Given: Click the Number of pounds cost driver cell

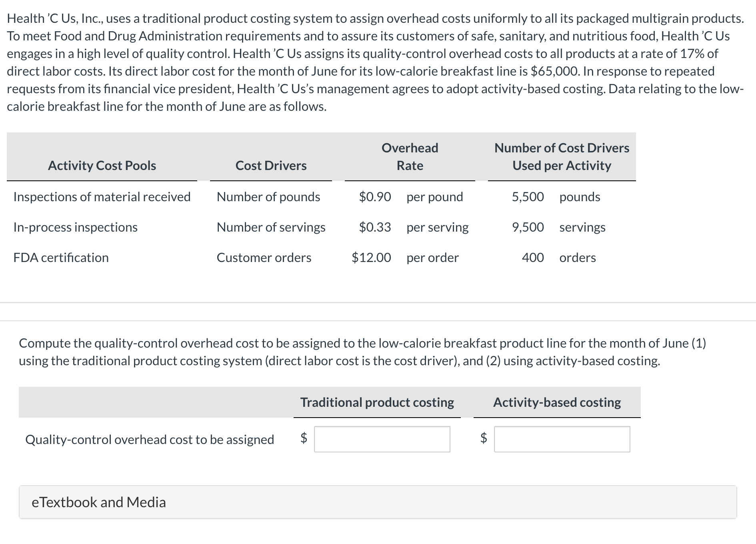Looking at the screenshot, I should [268, 197].
